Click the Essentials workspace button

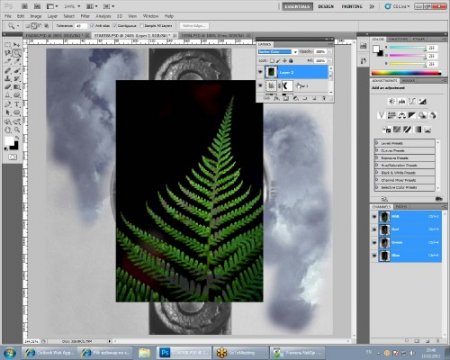297,6
